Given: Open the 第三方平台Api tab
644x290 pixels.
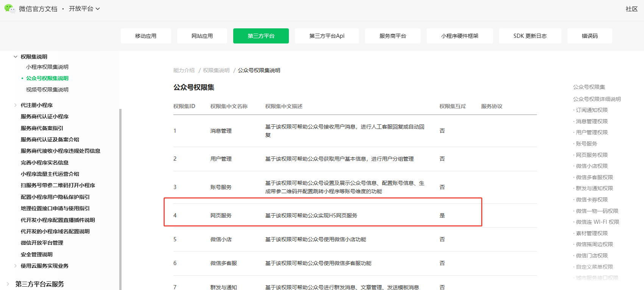Looking at the screenshot, I should (x=327, y=36).
